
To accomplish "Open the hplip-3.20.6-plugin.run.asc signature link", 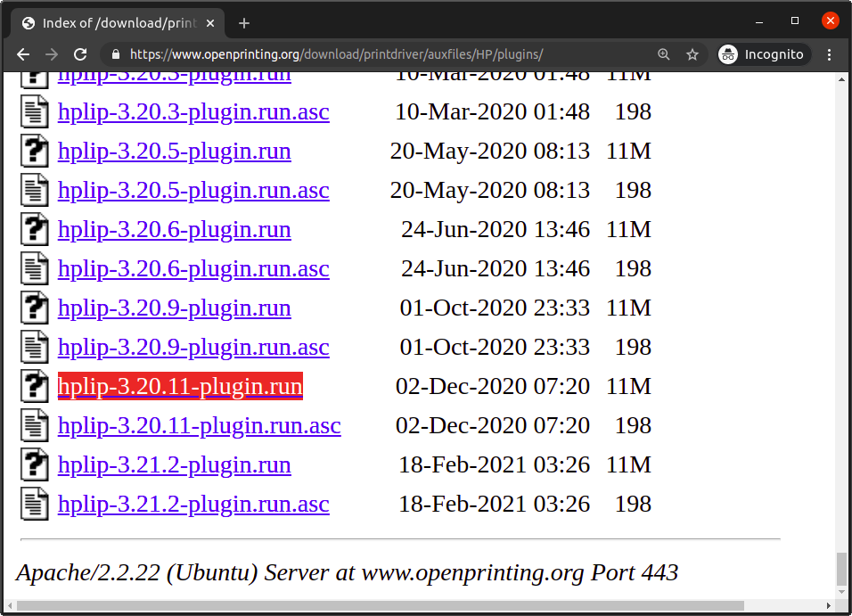I will (x=193, y=268).
